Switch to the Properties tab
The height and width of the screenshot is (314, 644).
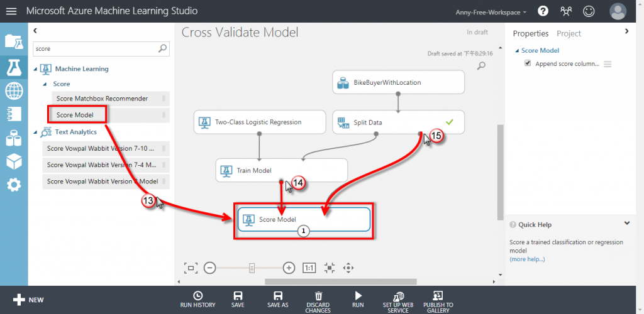click(x=531, y=34)
